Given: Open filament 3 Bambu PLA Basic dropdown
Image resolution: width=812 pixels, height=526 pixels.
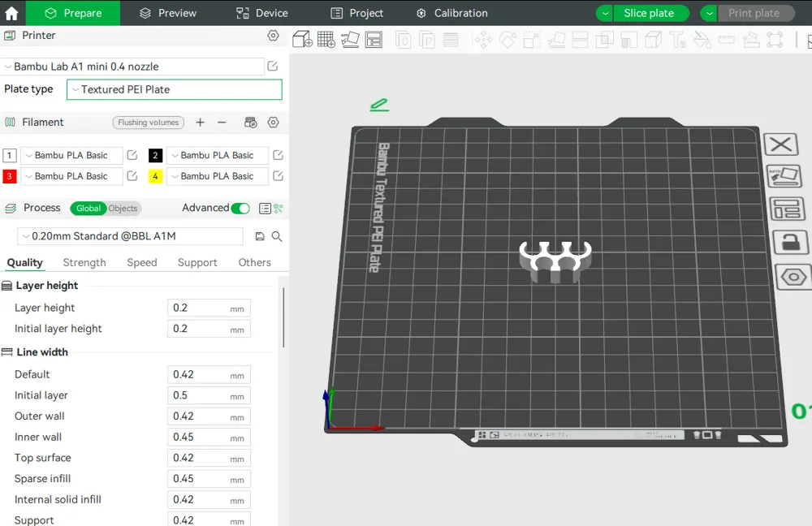Looking at the screenshot, I should pyautogui.click(x=71, y=176).
